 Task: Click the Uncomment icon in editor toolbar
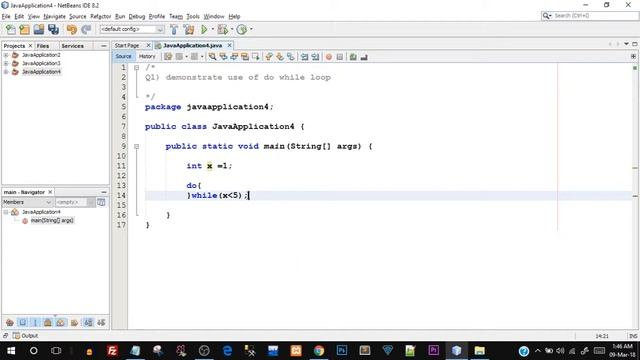click(364, 57)
